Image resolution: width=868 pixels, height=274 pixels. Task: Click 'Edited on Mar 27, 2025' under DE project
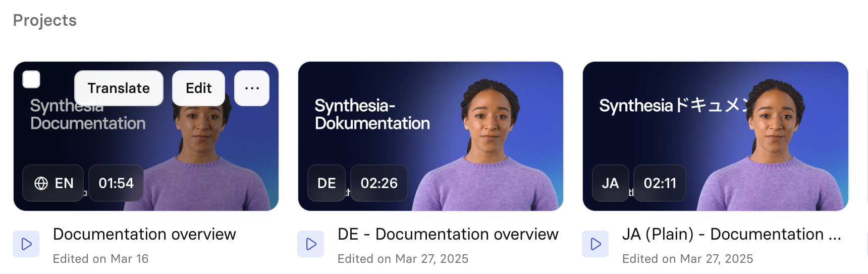[x=403, y=259]
